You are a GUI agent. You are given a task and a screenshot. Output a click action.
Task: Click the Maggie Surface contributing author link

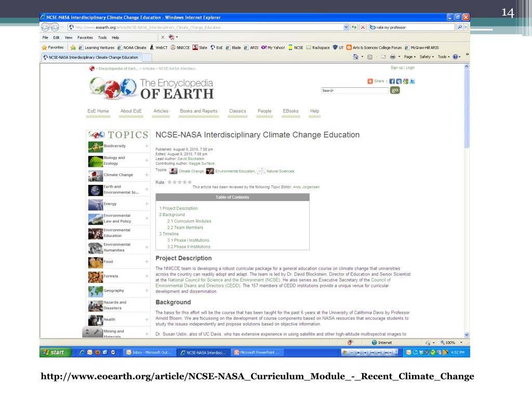tap(202, 164)
